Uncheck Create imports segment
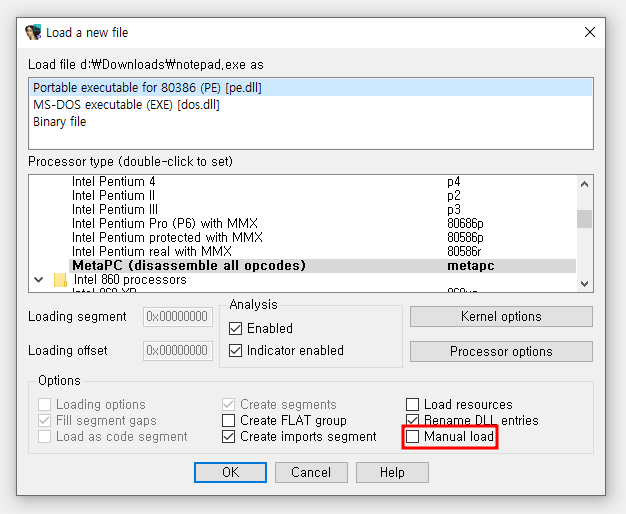The width and height of the screenshot is (626, 514). click(x=228, y=436)
